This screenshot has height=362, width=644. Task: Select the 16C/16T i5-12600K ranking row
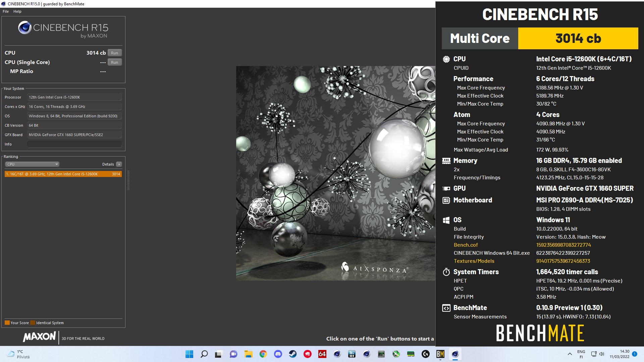pyautogui.click(x=63, y=174)
